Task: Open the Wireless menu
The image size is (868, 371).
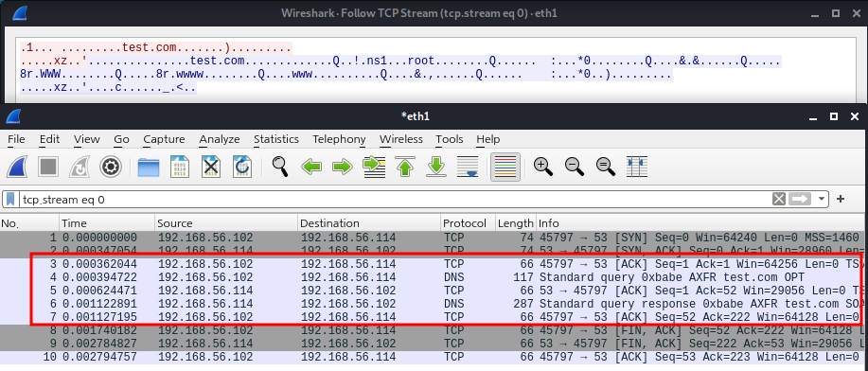Action: [x=400, y=139]
